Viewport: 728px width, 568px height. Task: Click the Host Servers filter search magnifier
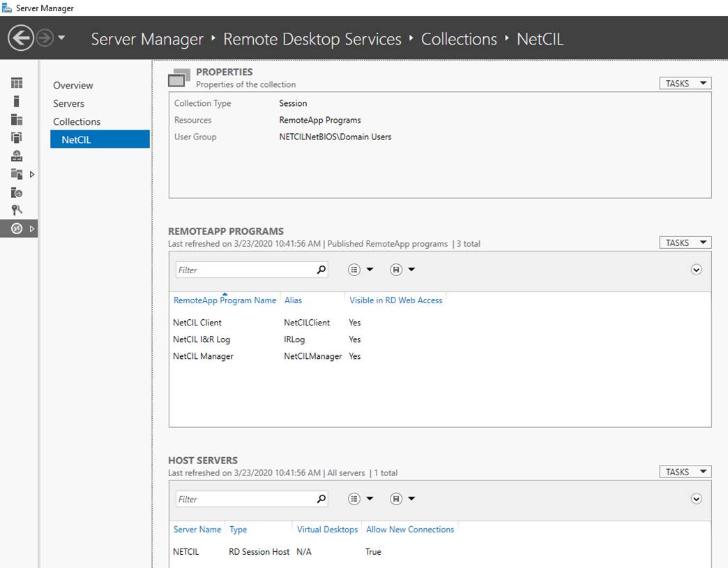coord(321,499)
